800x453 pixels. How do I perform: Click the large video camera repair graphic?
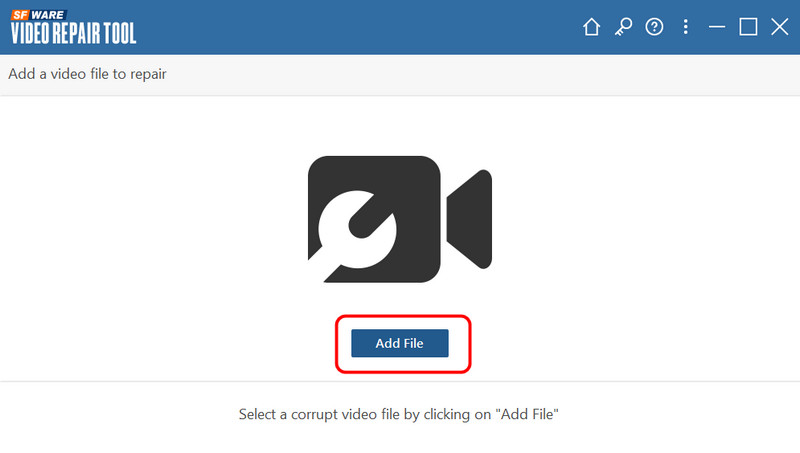399,219
